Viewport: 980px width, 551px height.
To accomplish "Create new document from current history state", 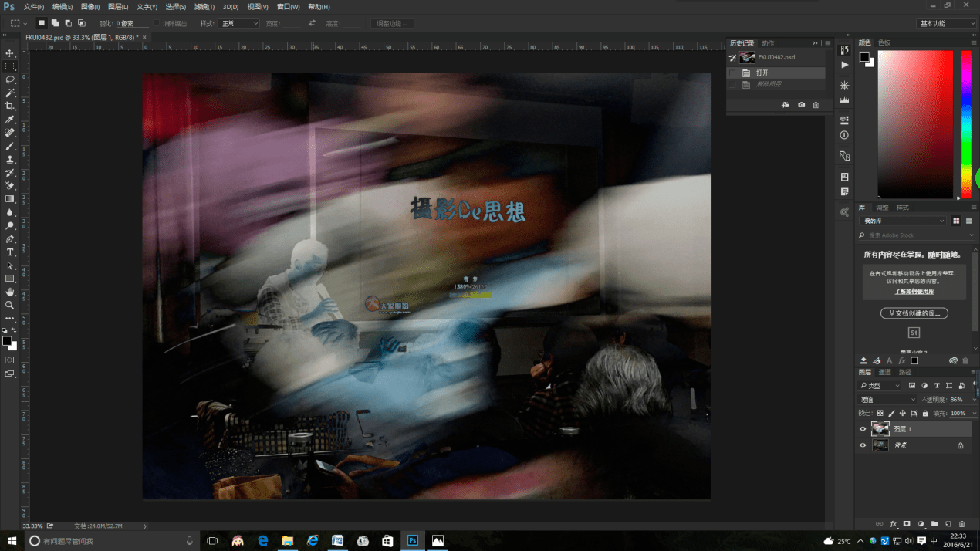I will tap(785, 105).
